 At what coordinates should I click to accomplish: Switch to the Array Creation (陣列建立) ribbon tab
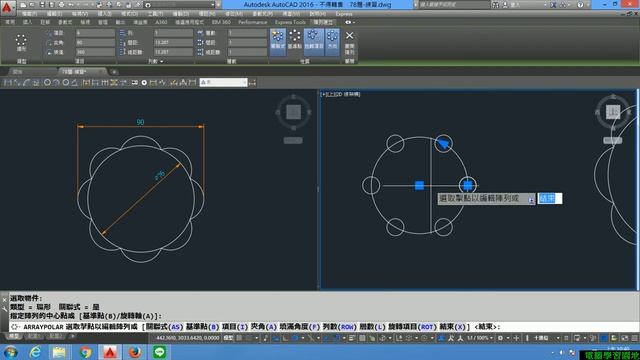click(x=323, y=22)
